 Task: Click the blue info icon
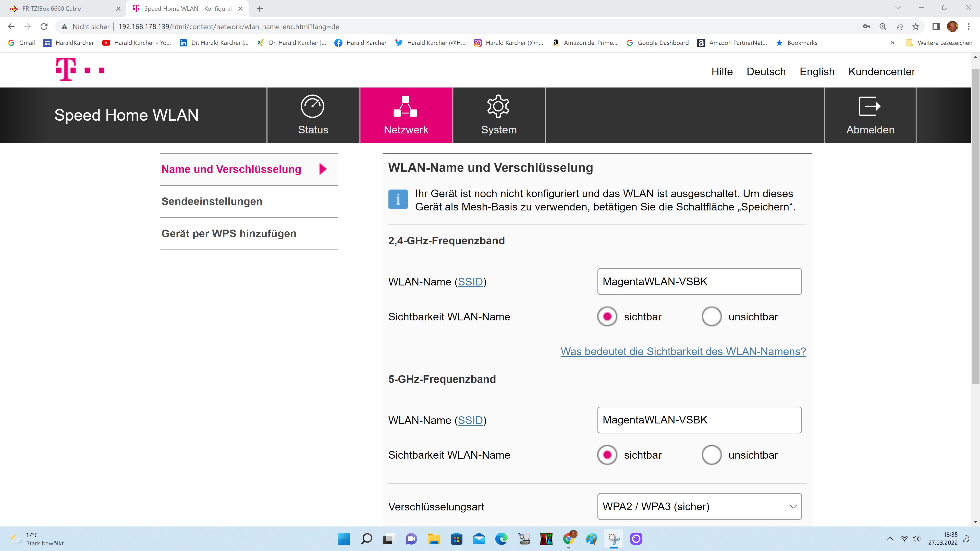[x=398, y=199]
